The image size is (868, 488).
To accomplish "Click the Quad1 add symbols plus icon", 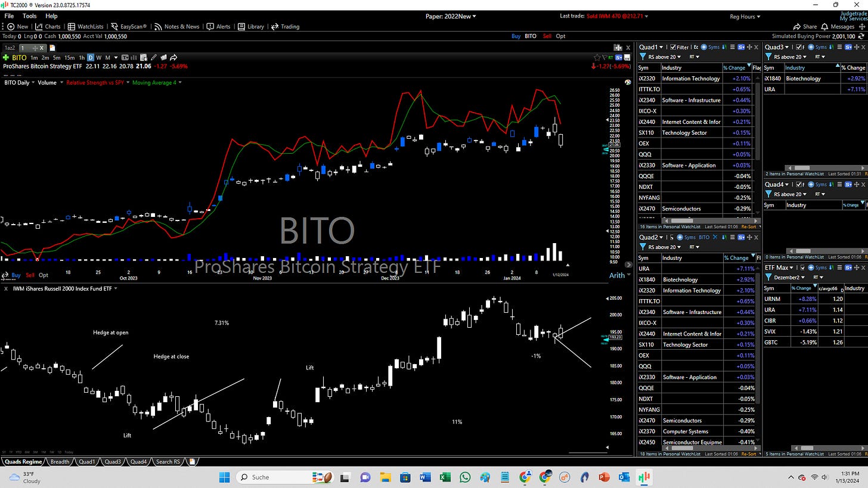I will coord(703,47).
